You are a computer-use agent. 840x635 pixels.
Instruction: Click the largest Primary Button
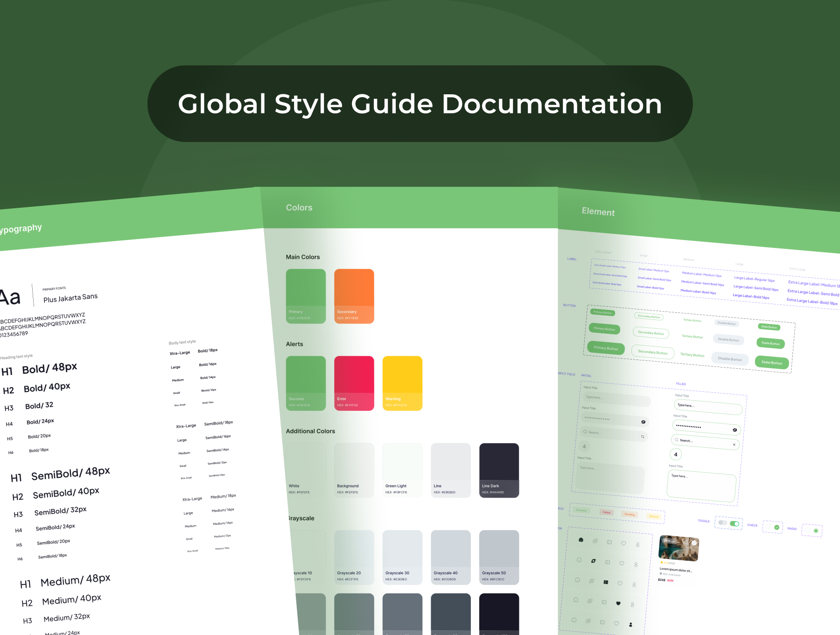pos(606,348)
